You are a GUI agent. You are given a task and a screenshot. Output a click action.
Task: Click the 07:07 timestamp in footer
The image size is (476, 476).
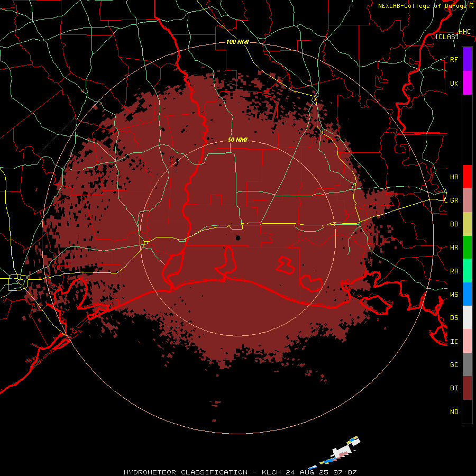pyautogui.click(x=344, y=472)
